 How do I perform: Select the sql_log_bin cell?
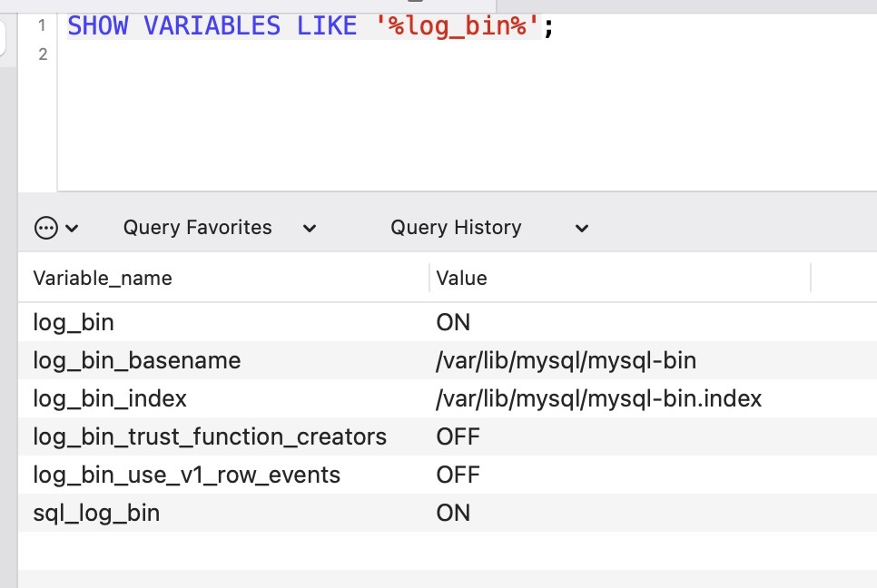[x=96, y=513]
